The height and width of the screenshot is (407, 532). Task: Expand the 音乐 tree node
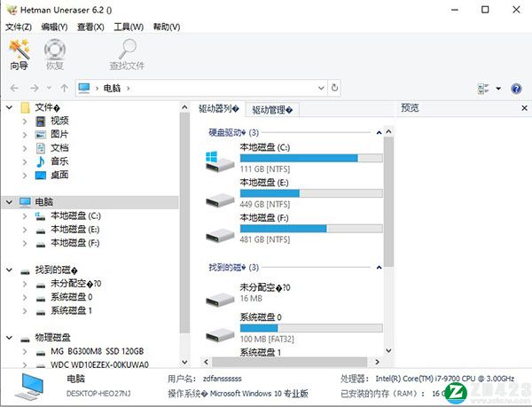pyautogui.click(x=25, y=161)
